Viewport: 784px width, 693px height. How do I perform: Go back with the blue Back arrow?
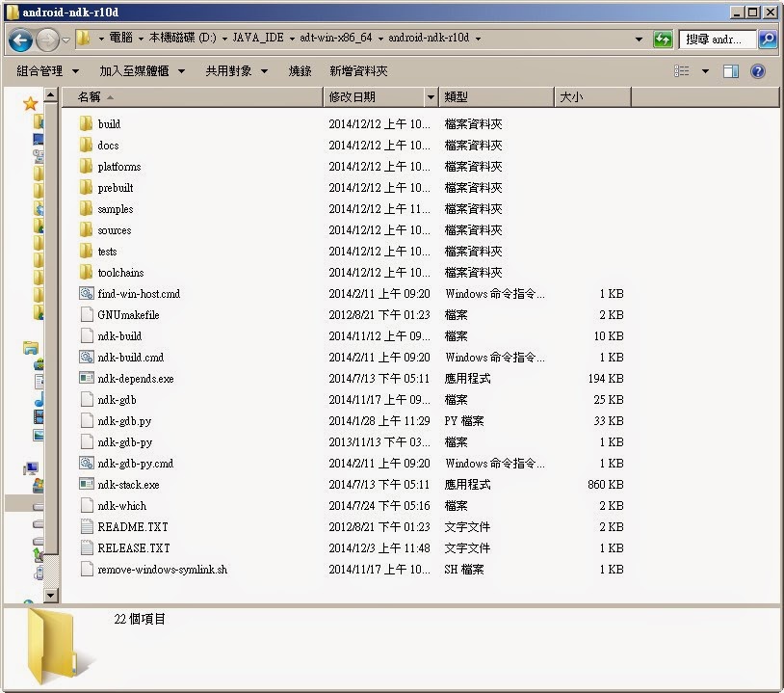20,40
